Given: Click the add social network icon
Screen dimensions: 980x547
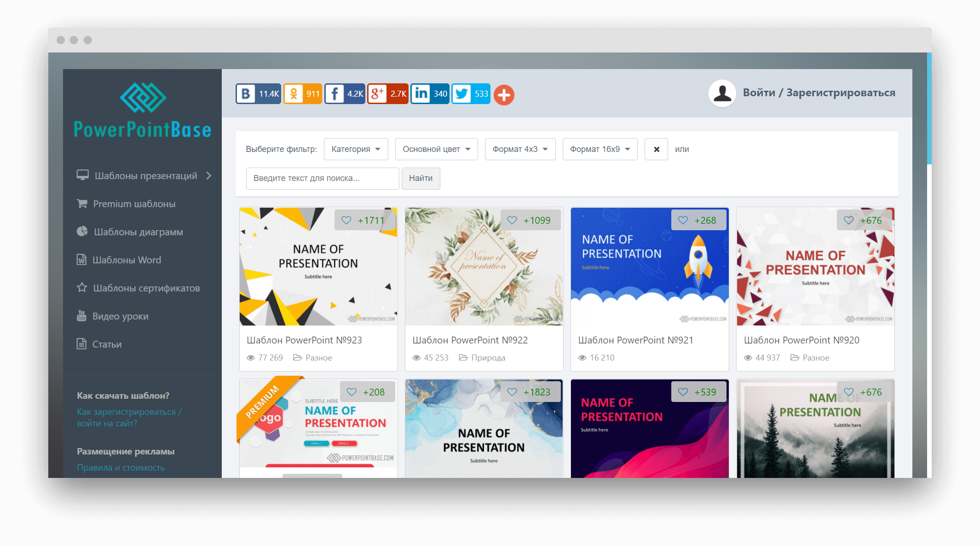Looking at the screenshot, I should pyautogui.click(x=504, y=93).
